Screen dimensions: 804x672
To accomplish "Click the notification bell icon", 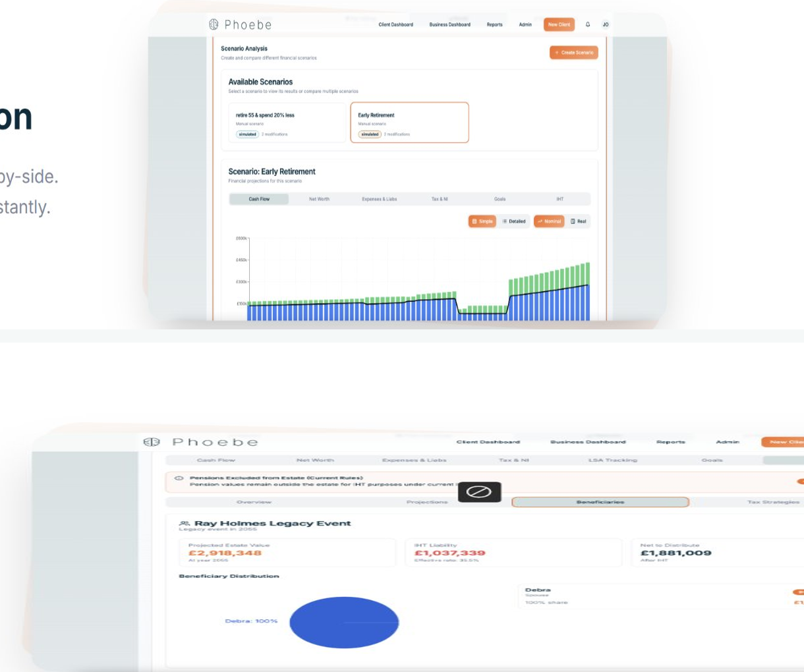I will pos(588,24).
